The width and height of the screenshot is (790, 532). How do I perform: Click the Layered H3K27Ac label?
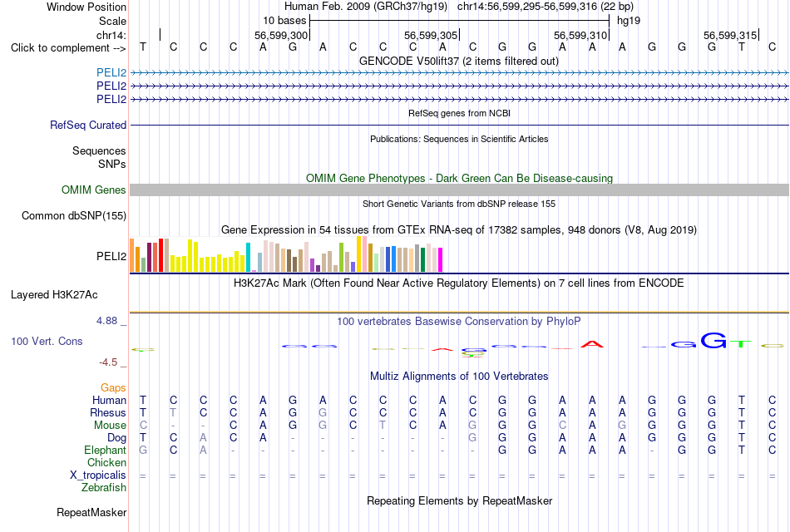point(54,295)
